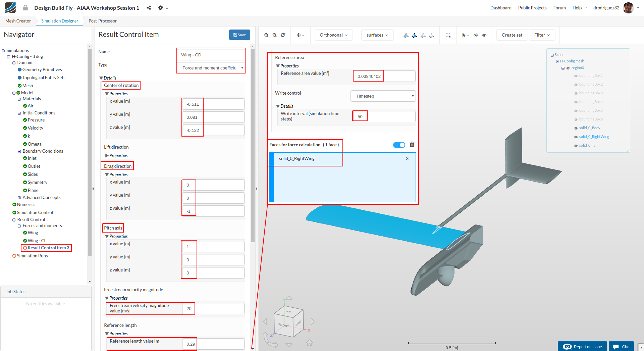The image size is (644, 351).
Task: Open the Orthogonal projection dropdown
Action: [x=333, y=35]
